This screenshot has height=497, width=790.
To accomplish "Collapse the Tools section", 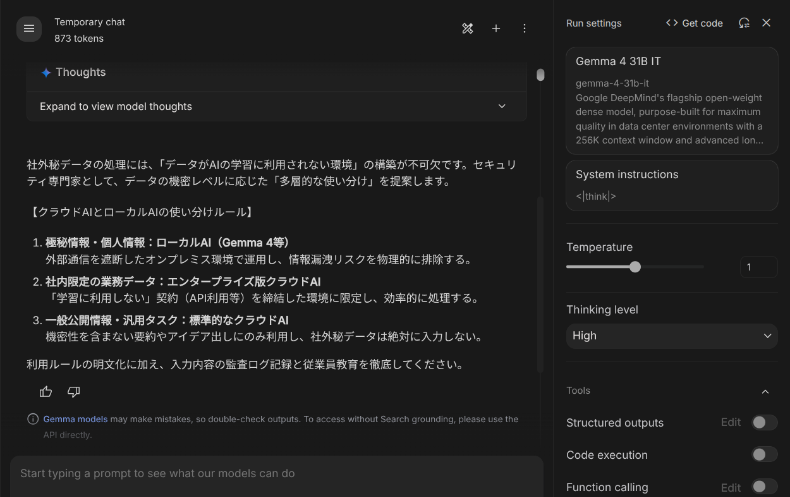I will tap(765, 392).
